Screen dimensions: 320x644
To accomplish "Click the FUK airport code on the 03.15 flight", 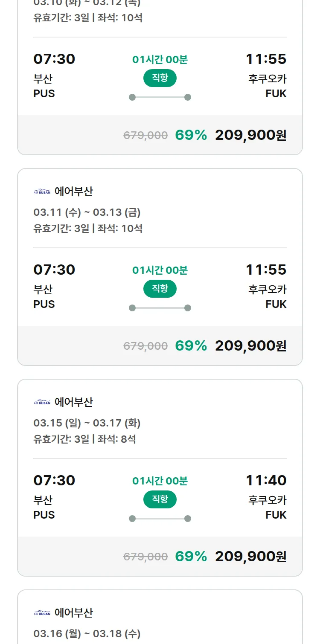I will (276, 515).
